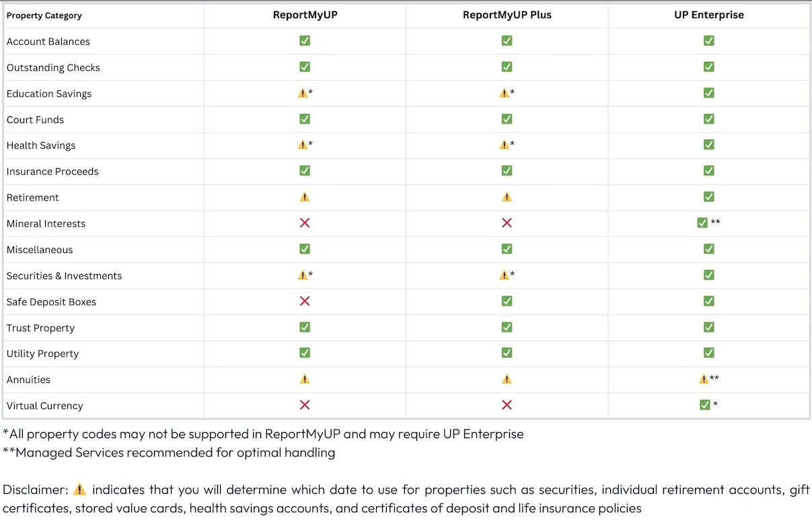Click the green checkmark for ReportMyUP Account Balances

pos(305,40)
